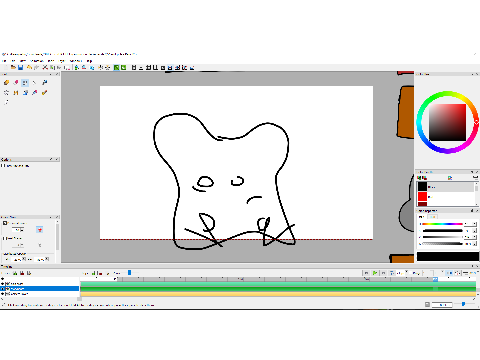Click the large black current color bar
The image size is (480, 360).
(448, 256)
